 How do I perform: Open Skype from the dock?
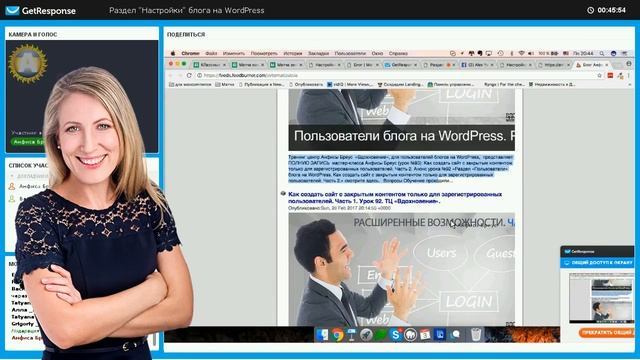click(396, 335)
